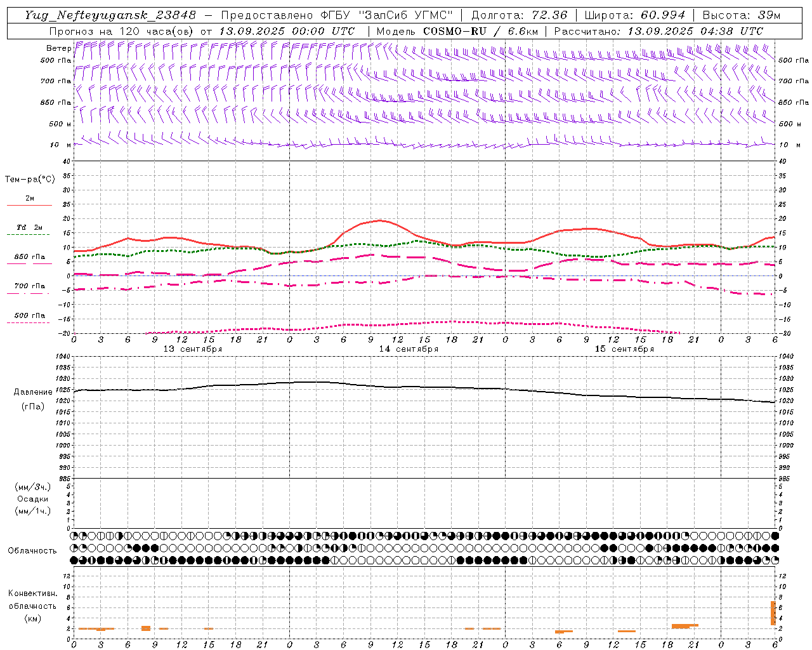This screenshot has width=812, height=650.
Task: Click 'Прогноз на 120 часа(ов)' forecast header
Action: (x=122, y=31)
